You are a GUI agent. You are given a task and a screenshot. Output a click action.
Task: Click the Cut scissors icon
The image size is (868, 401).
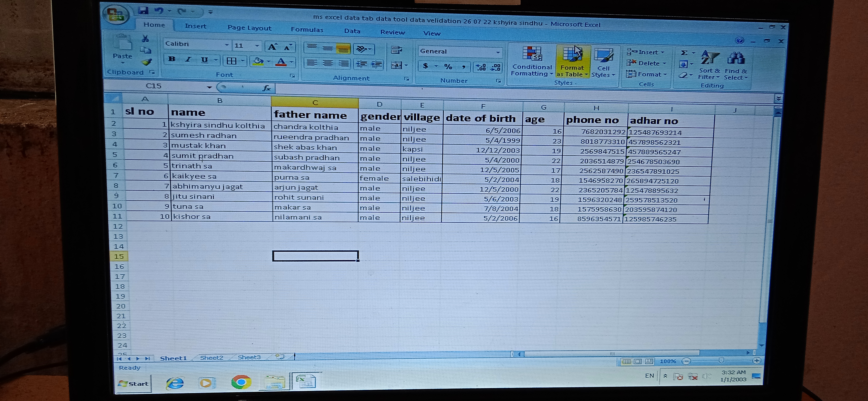coord(145,39)
